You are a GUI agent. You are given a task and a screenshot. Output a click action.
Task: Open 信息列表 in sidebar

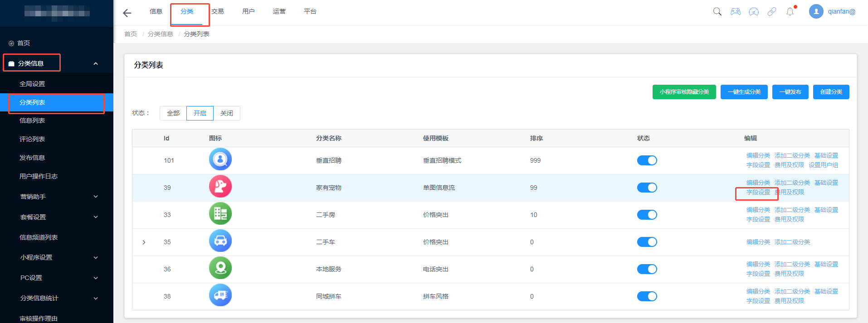[32, 121]
